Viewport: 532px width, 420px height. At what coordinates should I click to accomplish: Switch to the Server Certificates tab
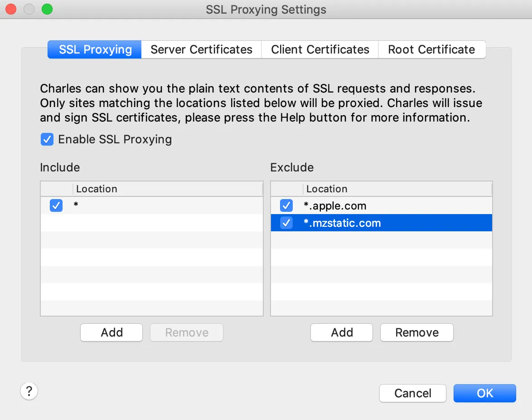(201, 49)
